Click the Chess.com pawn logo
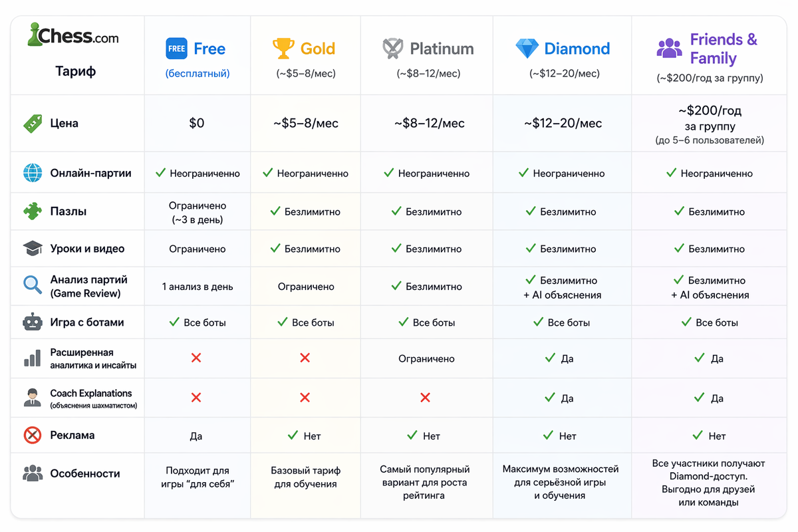 click(33, 36)
